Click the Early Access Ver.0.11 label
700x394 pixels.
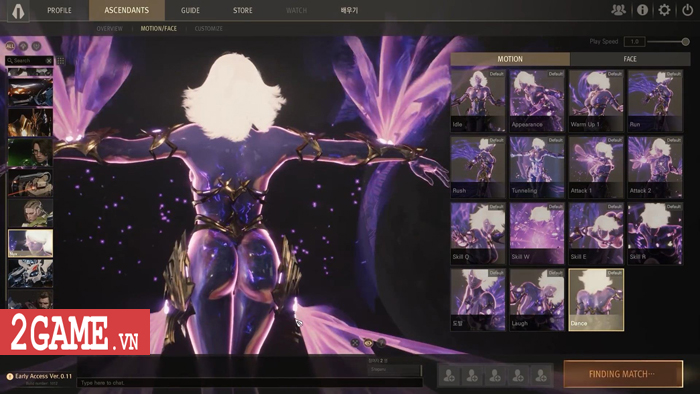pyautogui.click(x=43, y=376)
